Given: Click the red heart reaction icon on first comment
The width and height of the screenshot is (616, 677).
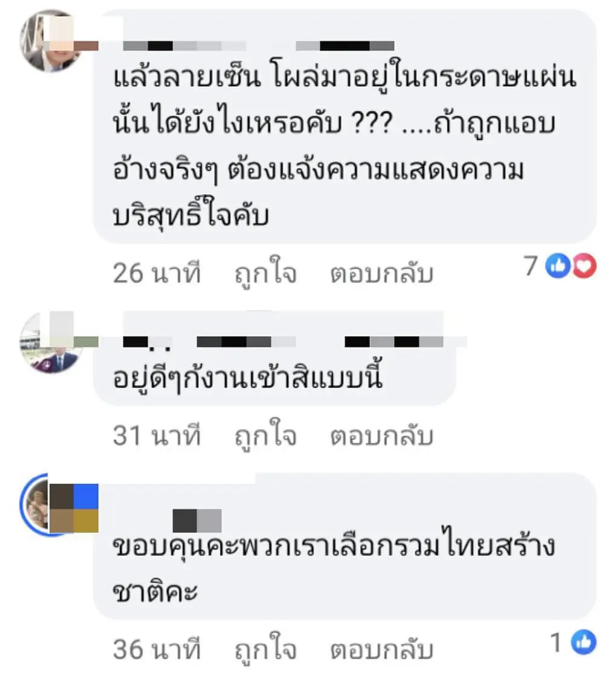Looking at the screenshot, I should [585, 266].
